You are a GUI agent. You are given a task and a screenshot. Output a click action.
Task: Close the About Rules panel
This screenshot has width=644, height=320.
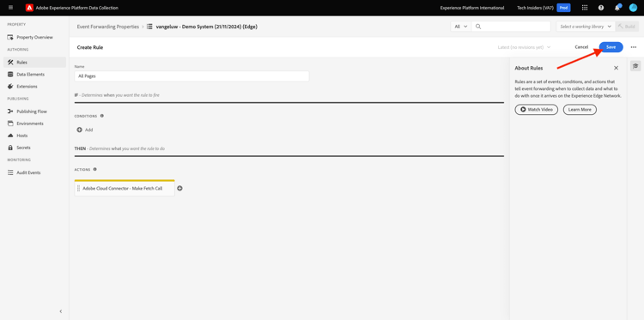pos(616,68)
